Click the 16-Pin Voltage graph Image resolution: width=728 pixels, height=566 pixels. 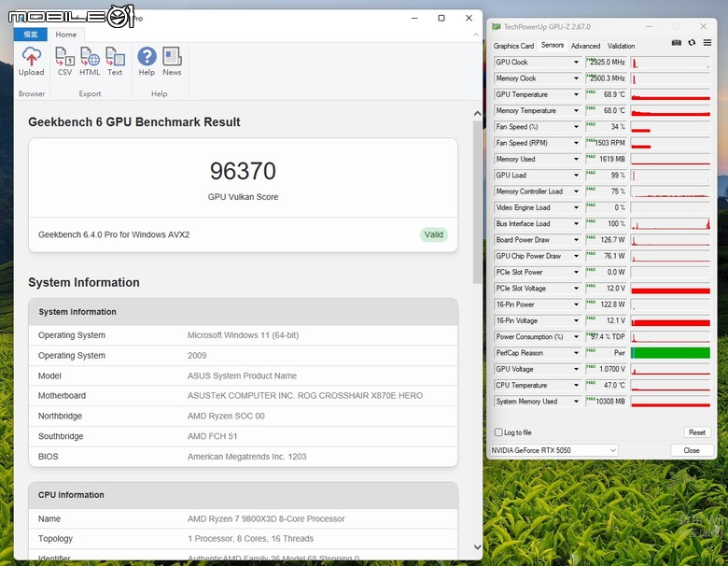point(670,320)
